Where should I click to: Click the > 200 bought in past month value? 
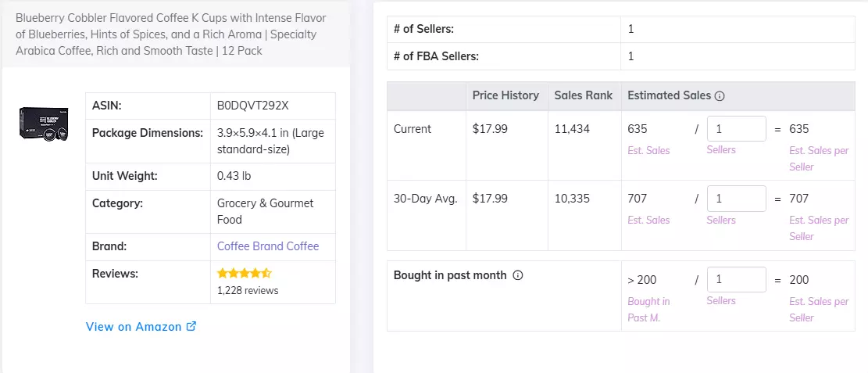(x=641, y=280)
